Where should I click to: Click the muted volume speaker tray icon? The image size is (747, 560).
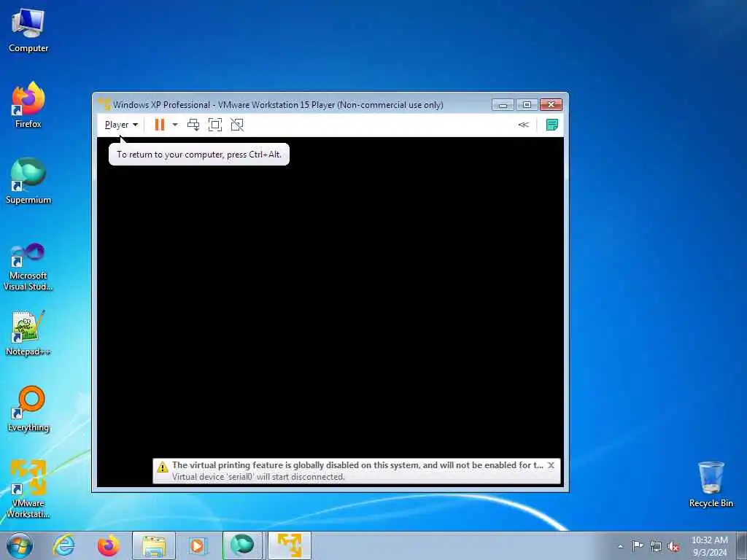673,547
